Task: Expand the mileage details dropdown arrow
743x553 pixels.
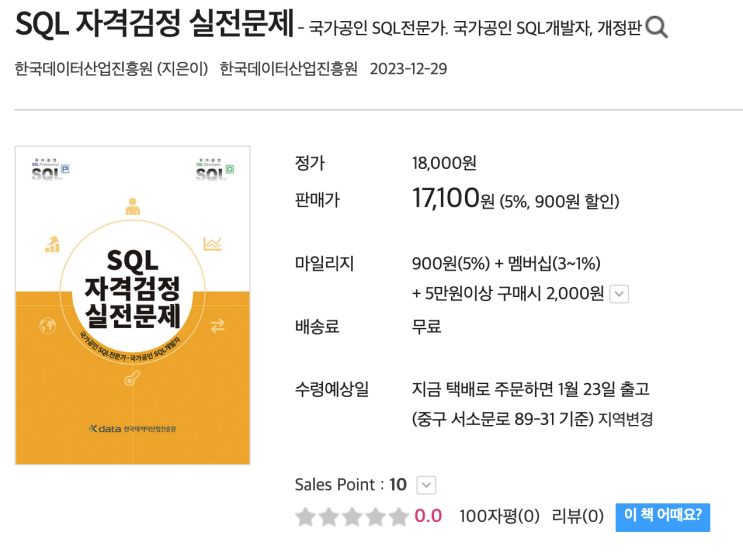Action: pos(619,294)
